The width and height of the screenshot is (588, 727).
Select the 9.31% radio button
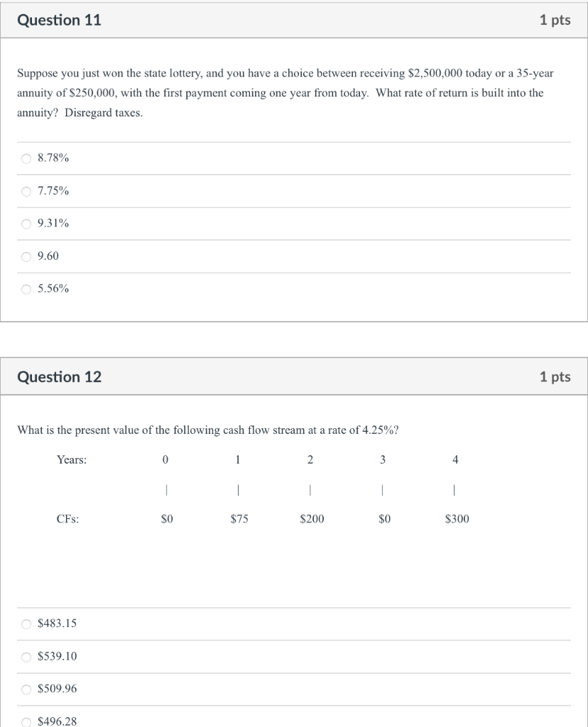25,224
